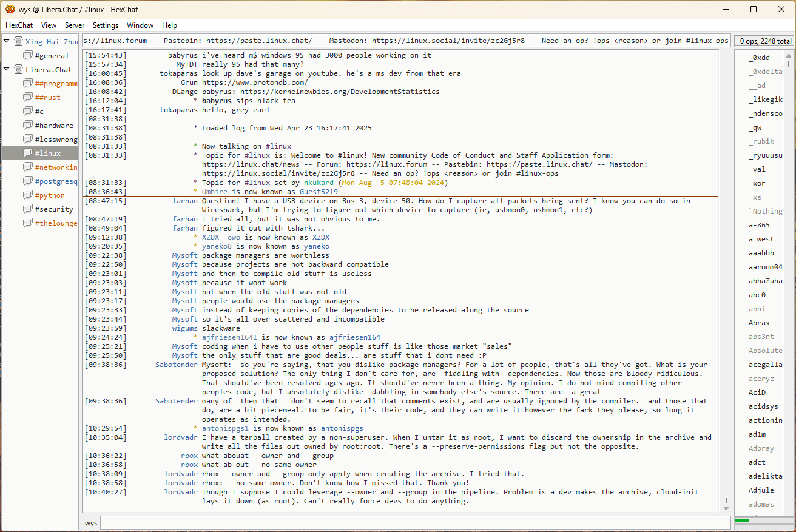796x532 pixels.
Task: Switch to the #postgresql channel
Action: [56, 181]
